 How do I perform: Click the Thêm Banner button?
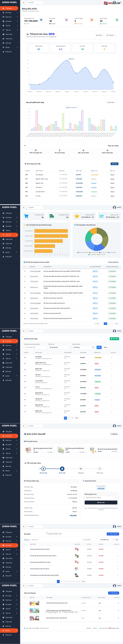[114, 593]
